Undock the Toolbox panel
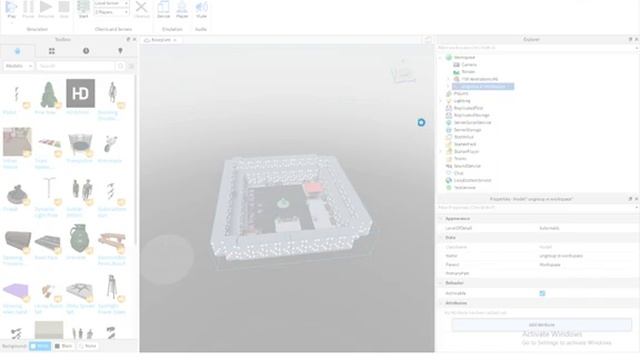The width and height of the screenshot is (640, 360). pyautogui.click(x=128, y=40)
